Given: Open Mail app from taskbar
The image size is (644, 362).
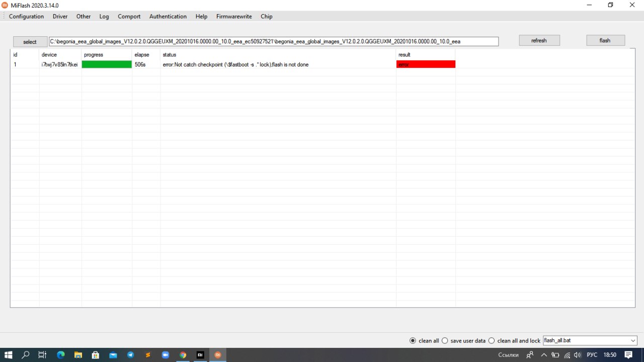Looking at the screenshot, I should (113, 354).
